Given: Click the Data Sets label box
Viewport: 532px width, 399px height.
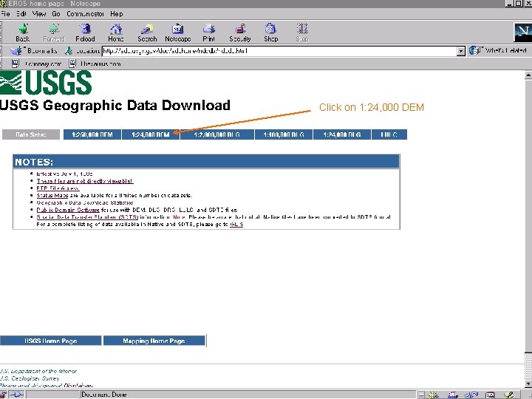Looking at the screenshot, I should point(31,134).
